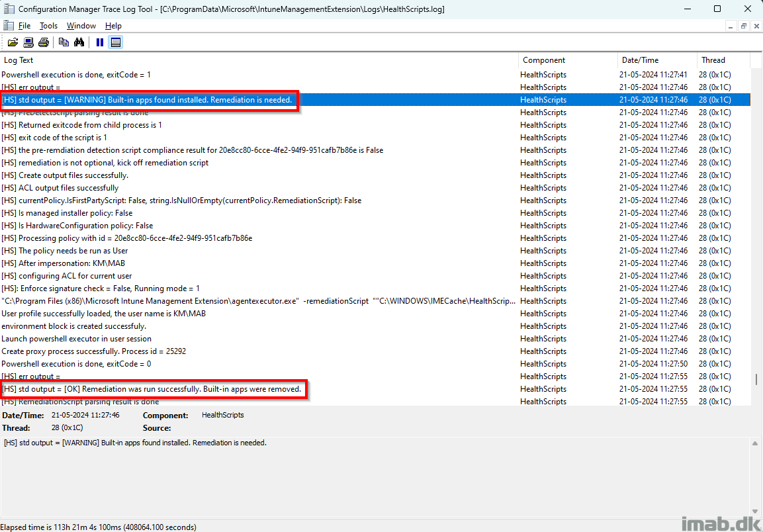Select row 'Create output files successfully.'
763x532 pixels.
point(375,175)
